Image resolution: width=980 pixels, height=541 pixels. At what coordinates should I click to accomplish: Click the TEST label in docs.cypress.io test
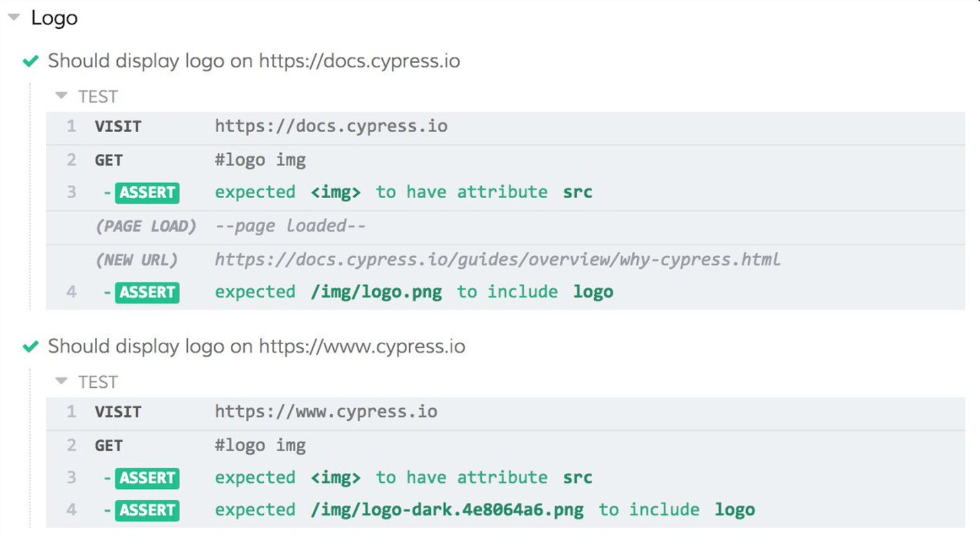coord(98,97)
